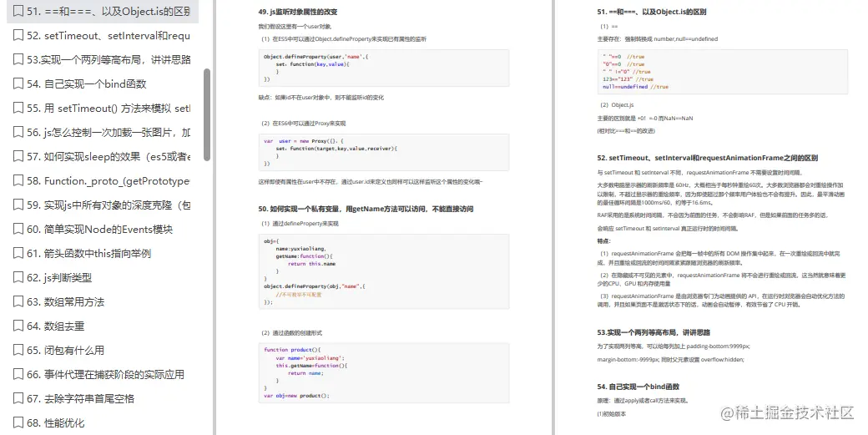Image resolution: width=868 pixels, height=435 pixels.
Task: Click bookmark icon beside item 63
Action: 18,302
